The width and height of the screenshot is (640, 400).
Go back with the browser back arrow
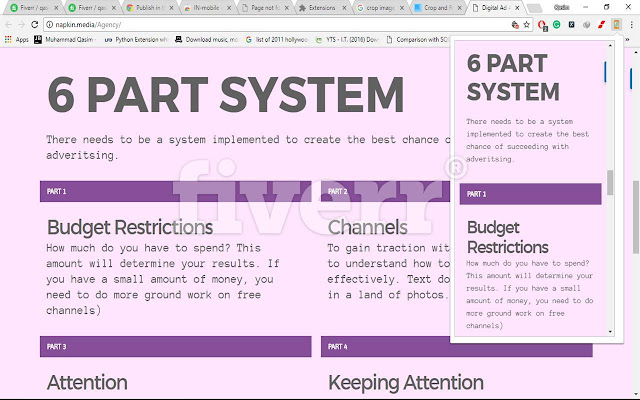[x=9, y=25]
